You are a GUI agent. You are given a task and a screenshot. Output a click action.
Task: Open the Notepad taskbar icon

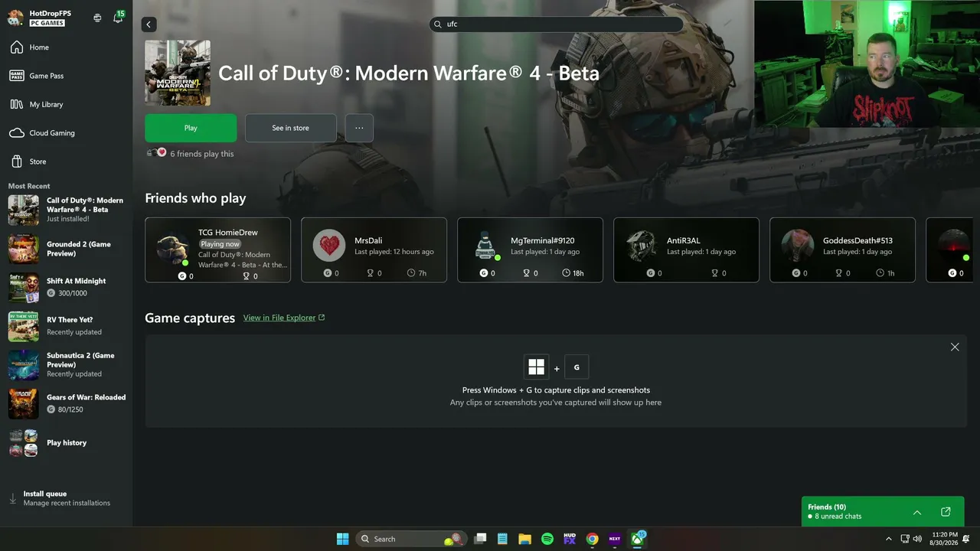coord(502,539)
